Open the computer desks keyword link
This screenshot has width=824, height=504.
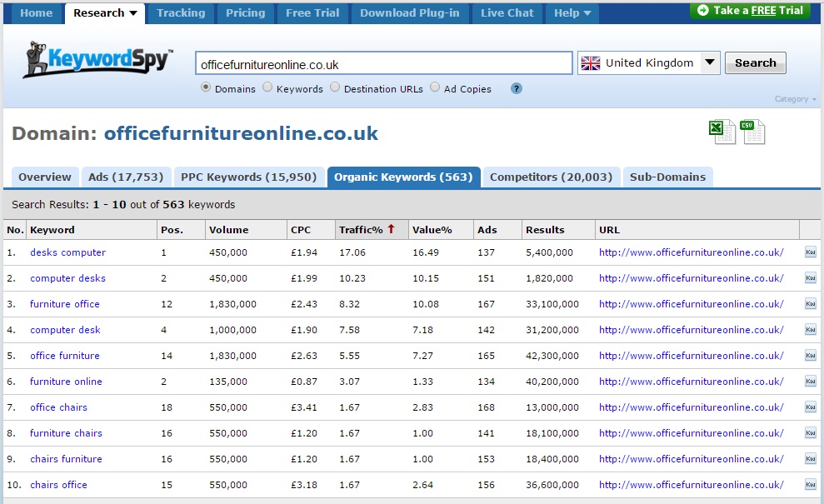[67, 278]
